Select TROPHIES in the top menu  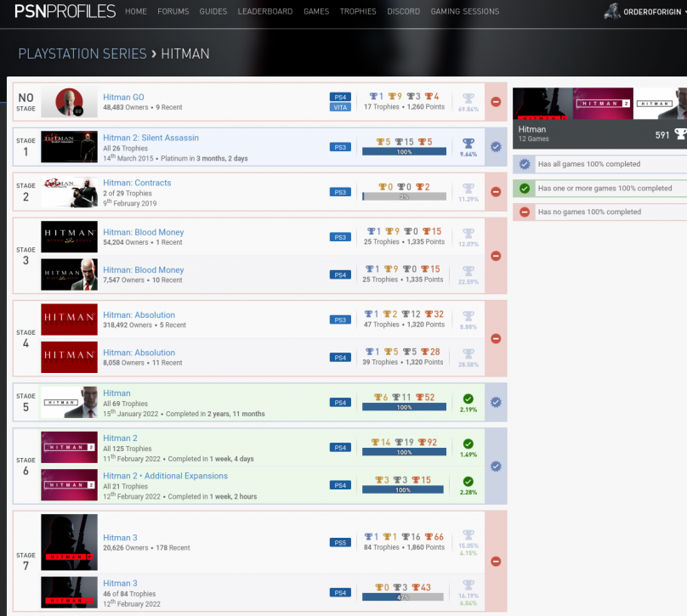358,12
